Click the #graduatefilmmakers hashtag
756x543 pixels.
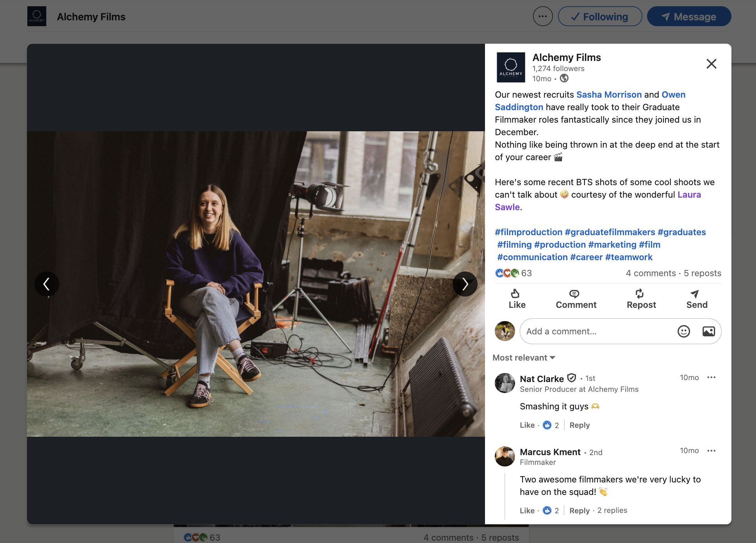pyautogui.click(x=610, y=232)
